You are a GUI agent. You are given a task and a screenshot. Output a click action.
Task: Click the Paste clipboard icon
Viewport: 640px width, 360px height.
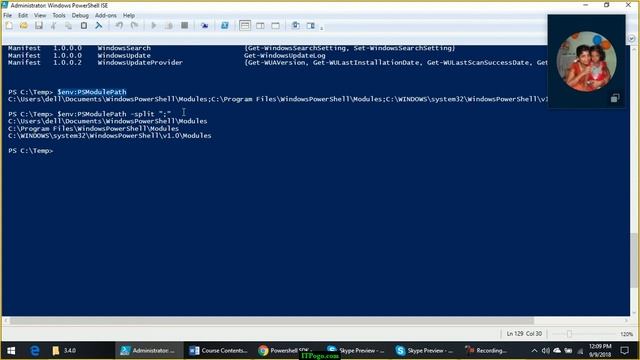[83, 26]
